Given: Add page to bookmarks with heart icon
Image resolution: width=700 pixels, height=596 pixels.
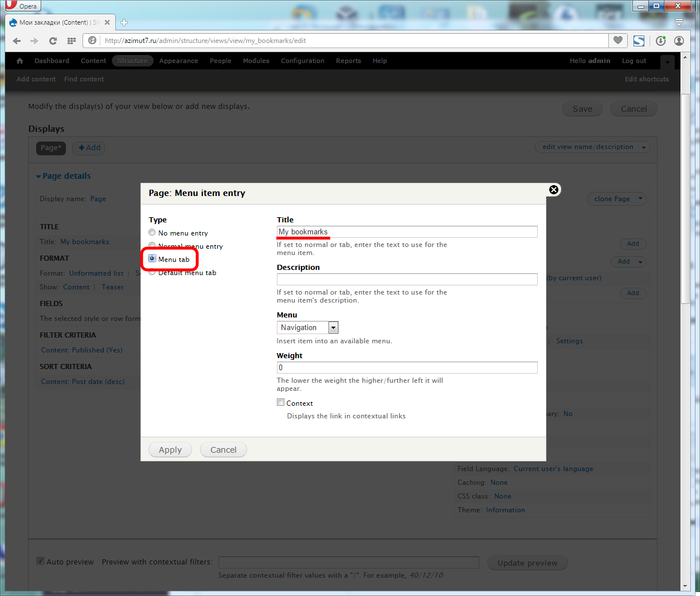Looking at the screenshot, I should pos(617,40).
